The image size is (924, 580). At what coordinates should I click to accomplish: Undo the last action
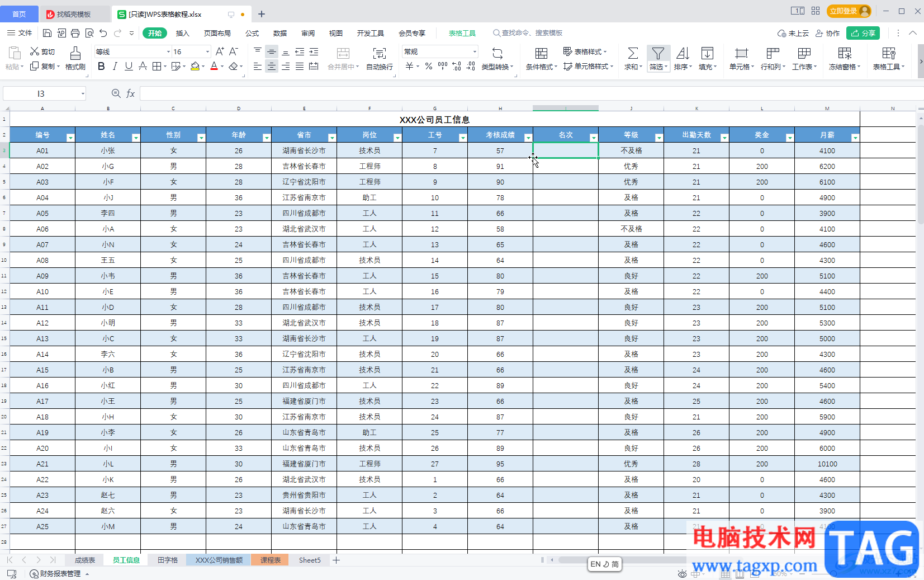pyautogui.click(x=103, y=33)
